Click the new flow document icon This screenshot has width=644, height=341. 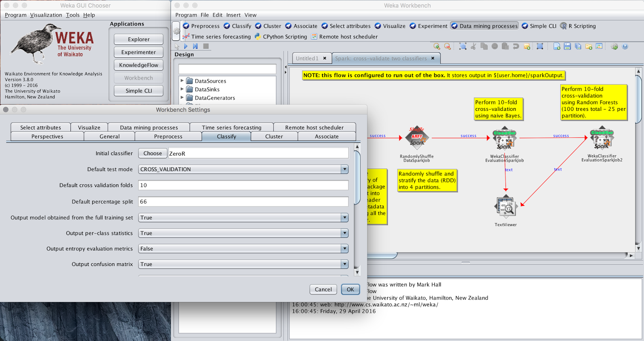tap(557, 46)
